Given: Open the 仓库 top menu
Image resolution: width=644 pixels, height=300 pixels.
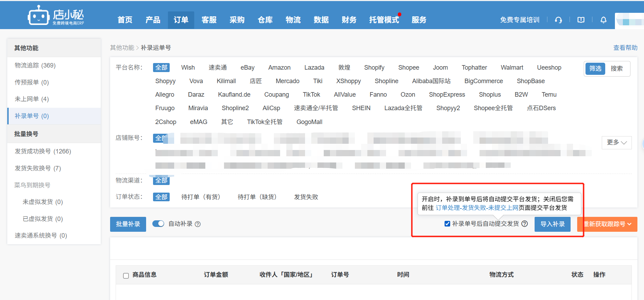Looking at the screenshot, I should coord(265,20).
